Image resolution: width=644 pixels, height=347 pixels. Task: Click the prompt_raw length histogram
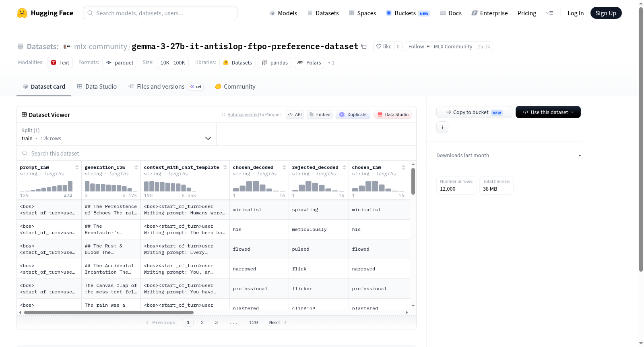[46, 186]
